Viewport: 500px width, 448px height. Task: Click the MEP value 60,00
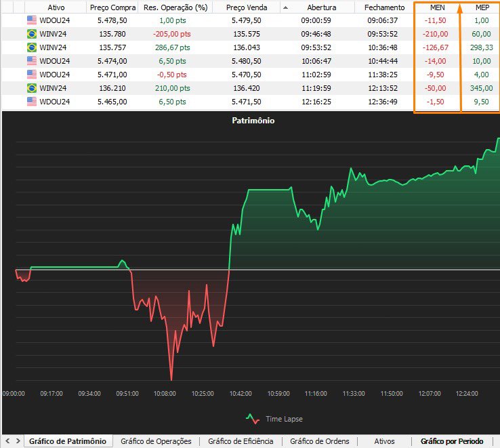pyautogui.click(x=481, y=34)
